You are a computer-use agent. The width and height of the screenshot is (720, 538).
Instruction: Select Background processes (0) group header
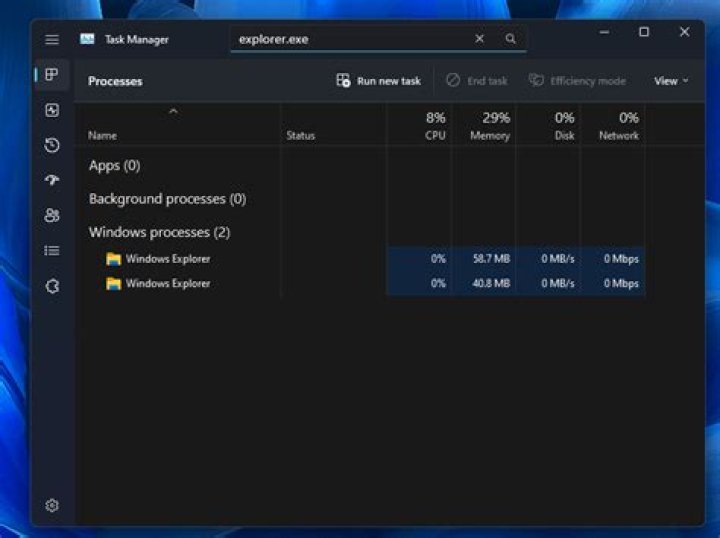(168, 199)
